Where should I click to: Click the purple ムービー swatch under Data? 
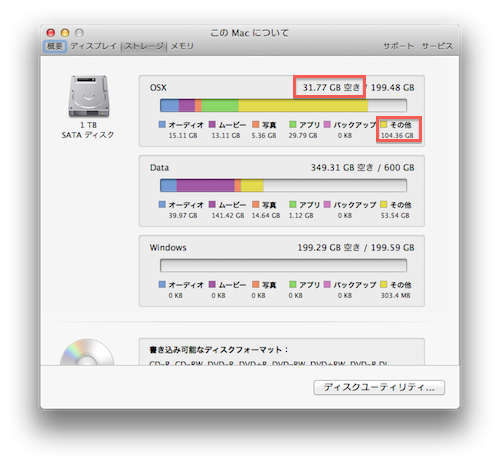(x=212, y=204)
